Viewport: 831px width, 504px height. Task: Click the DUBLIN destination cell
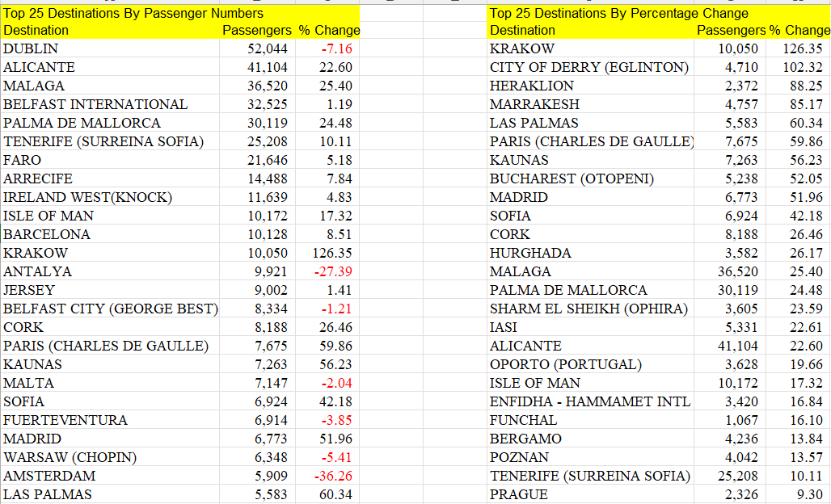110,48
